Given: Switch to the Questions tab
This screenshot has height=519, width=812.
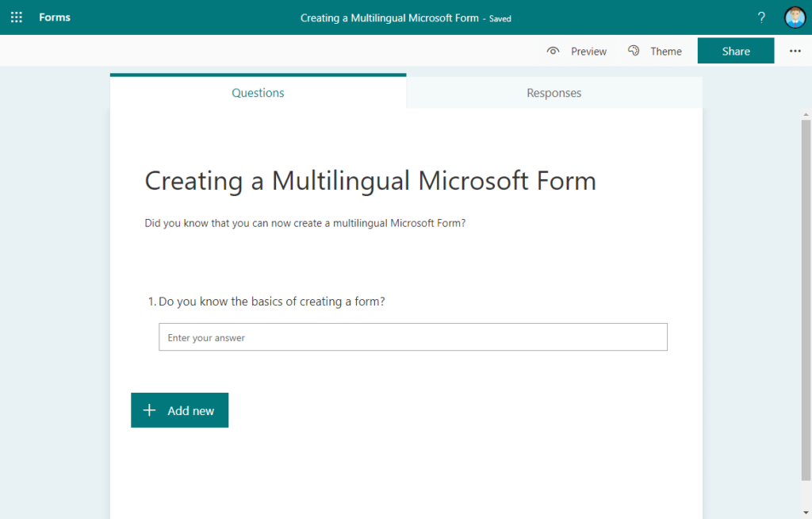Looking at the screenshot, I should (x=258, y=92).
